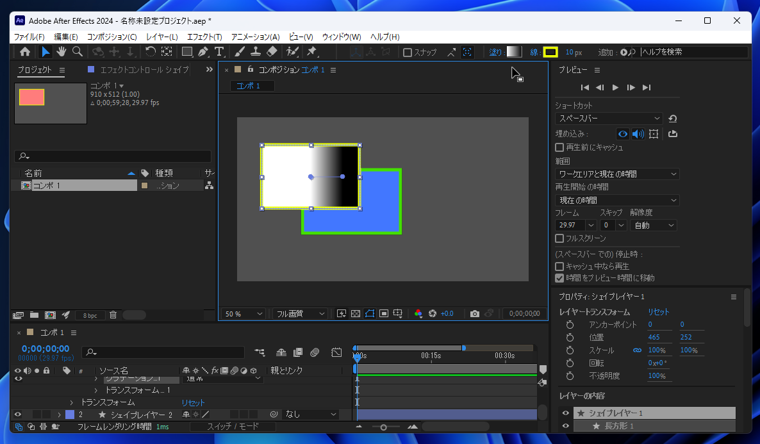Select the Hand tool in toolbar
Viewport: 760px width, 444px height.
click(61, 52)
